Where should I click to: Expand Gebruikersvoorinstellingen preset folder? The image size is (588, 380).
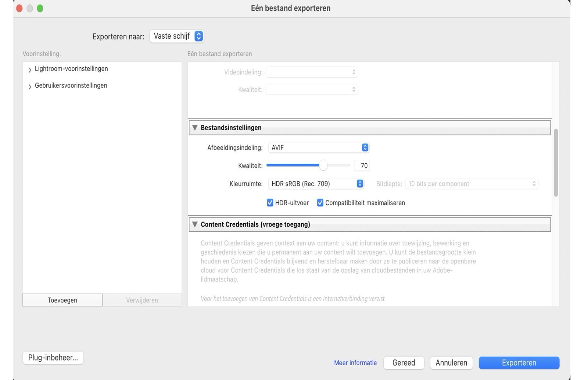click(x=30, y=86)
